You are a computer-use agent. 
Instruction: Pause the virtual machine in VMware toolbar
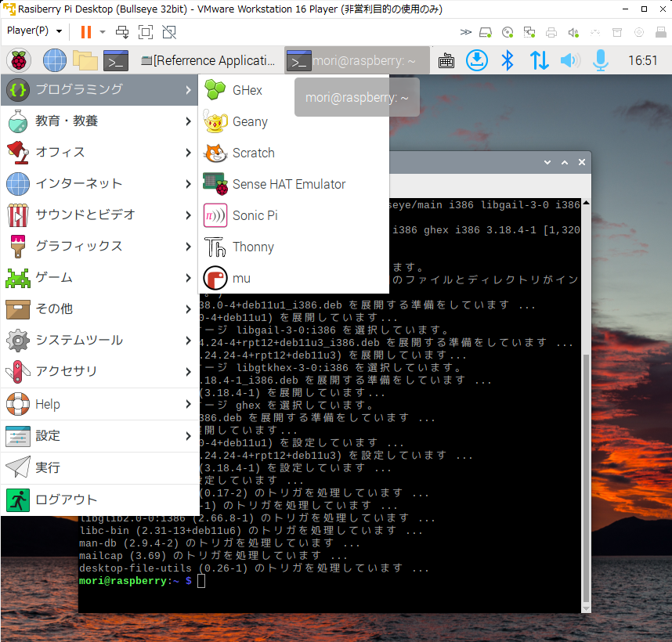[x=86, y=32]
